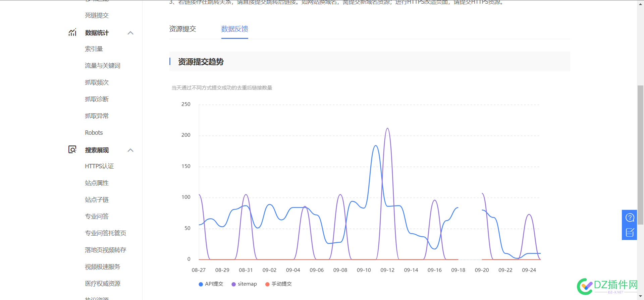Open the help question-mark floating button

pos(630,218)
